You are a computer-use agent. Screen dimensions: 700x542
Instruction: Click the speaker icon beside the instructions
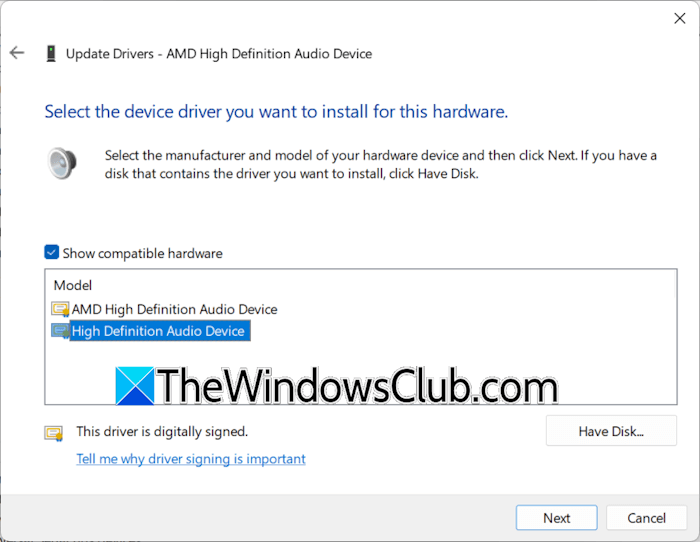[62, 164]
